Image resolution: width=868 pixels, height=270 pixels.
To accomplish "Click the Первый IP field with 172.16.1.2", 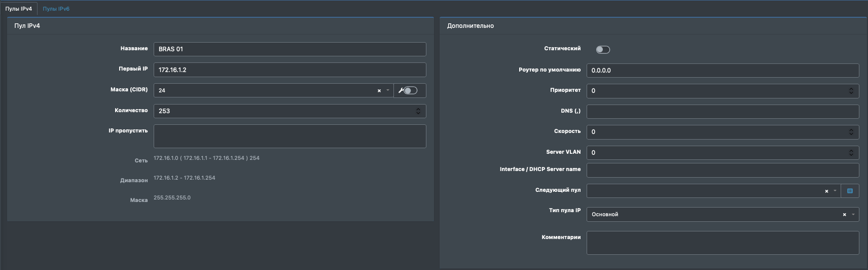I will pos(290,70).
